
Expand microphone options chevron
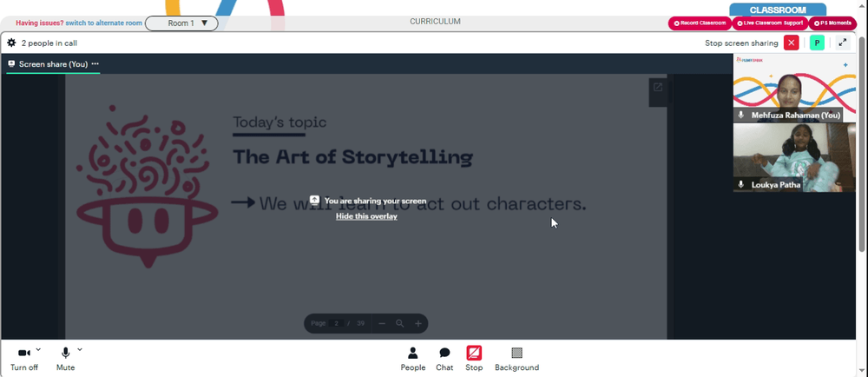80,349
